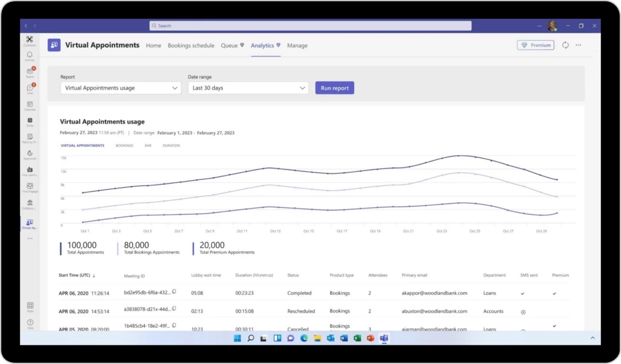Click the Run report button
Image resolution: width=621 pixels, height=364 pixels.
pyautogui.click(x=334, y=88)
